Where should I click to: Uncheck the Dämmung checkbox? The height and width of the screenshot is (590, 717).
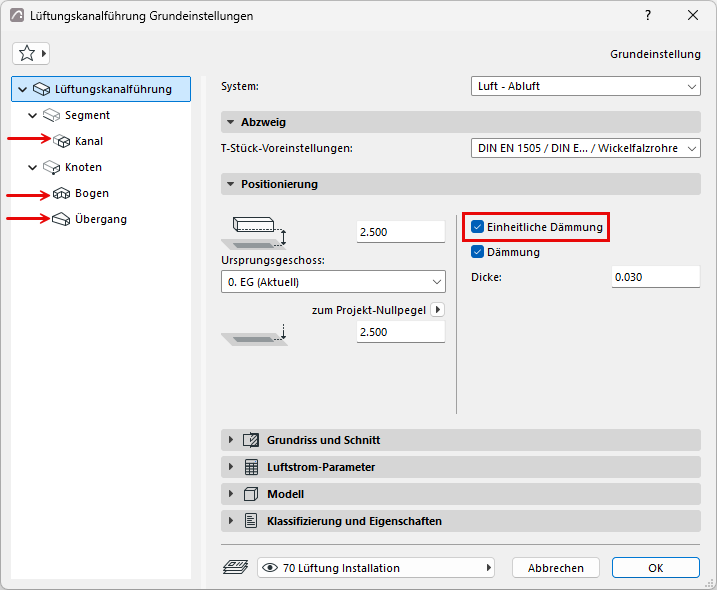point(477,252)
